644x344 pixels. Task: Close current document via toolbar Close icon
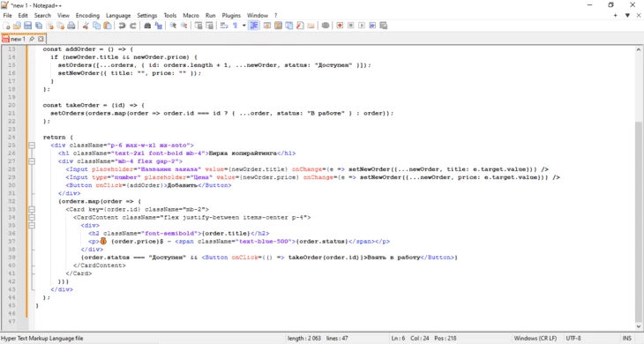(49, 26)
